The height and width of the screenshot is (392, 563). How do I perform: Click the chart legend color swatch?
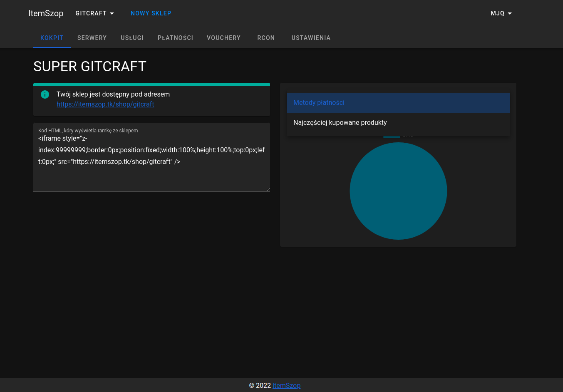pyautogui.click(x=391, y=136)
